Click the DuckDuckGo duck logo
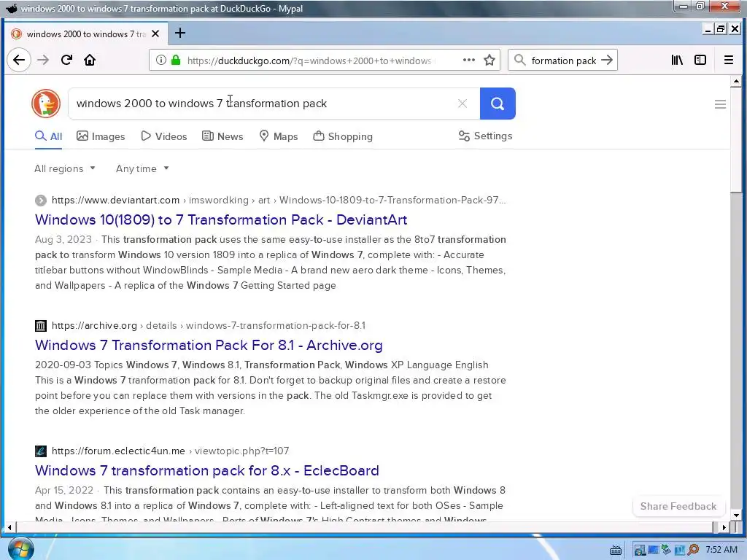The image size is (747, 560). [x=46, y=104]
